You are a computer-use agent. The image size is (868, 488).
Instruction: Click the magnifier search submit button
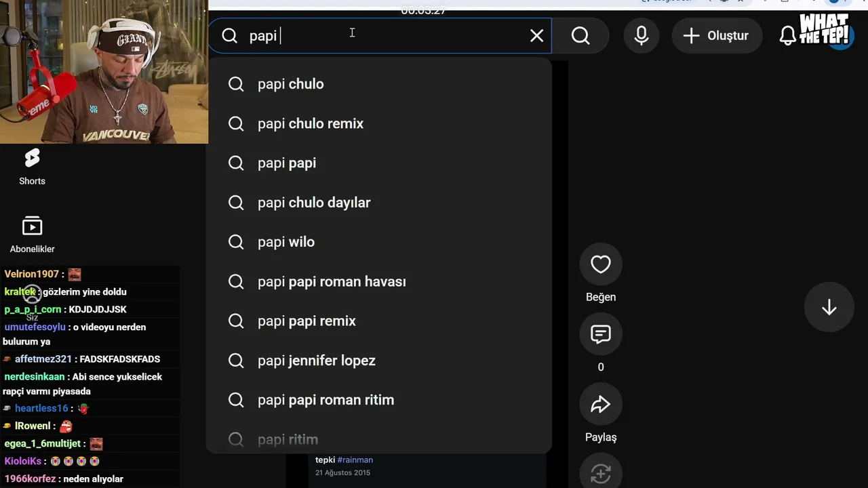click(x=580, y=36)
